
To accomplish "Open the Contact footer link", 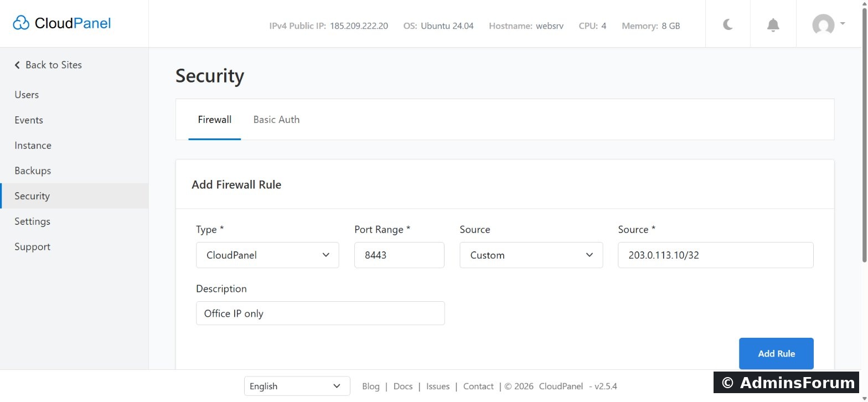I will (x=478, y=386).
